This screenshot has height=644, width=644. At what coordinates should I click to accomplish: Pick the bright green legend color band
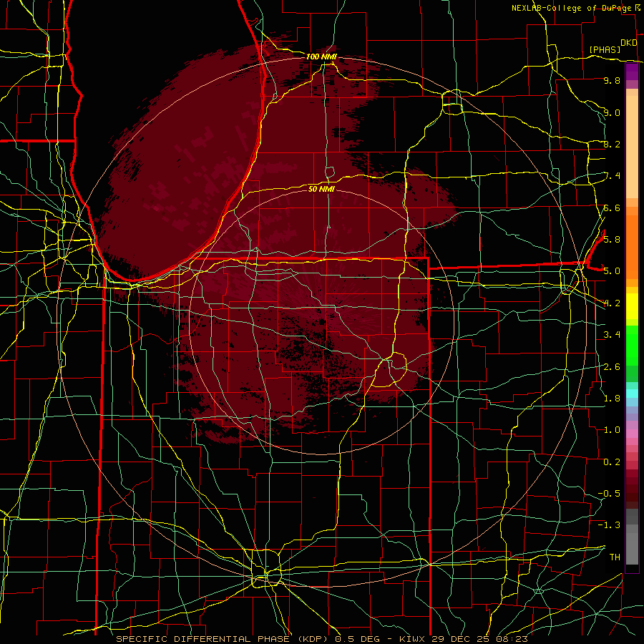(x=632, y=345)
